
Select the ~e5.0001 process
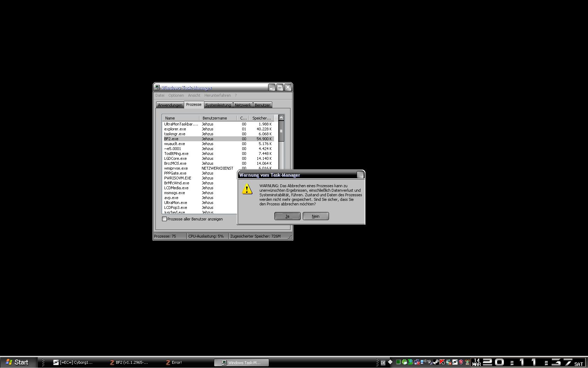pos(218,149)
